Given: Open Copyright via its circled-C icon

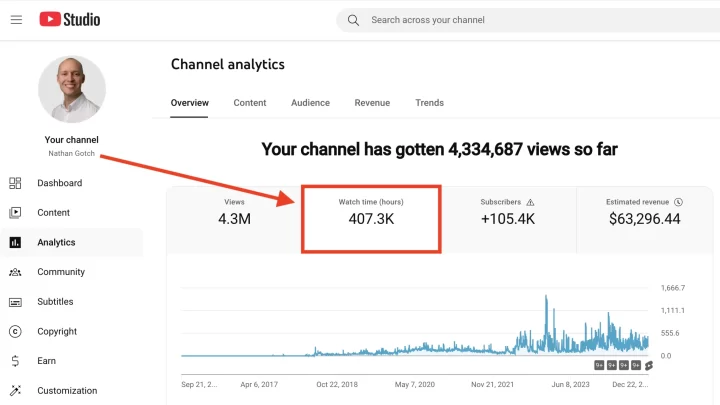Looking at the screenshot, I should (x=15, y=332).
